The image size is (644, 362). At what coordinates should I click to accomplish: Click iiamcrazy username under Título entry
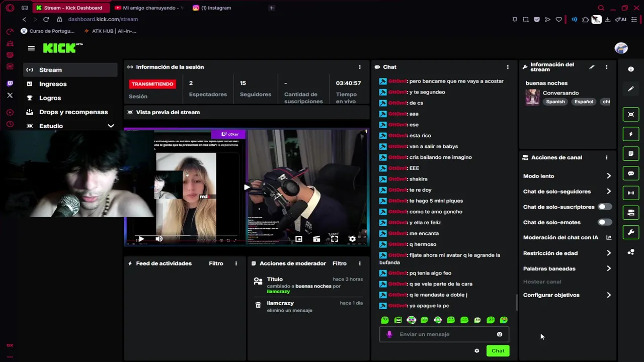278,292
